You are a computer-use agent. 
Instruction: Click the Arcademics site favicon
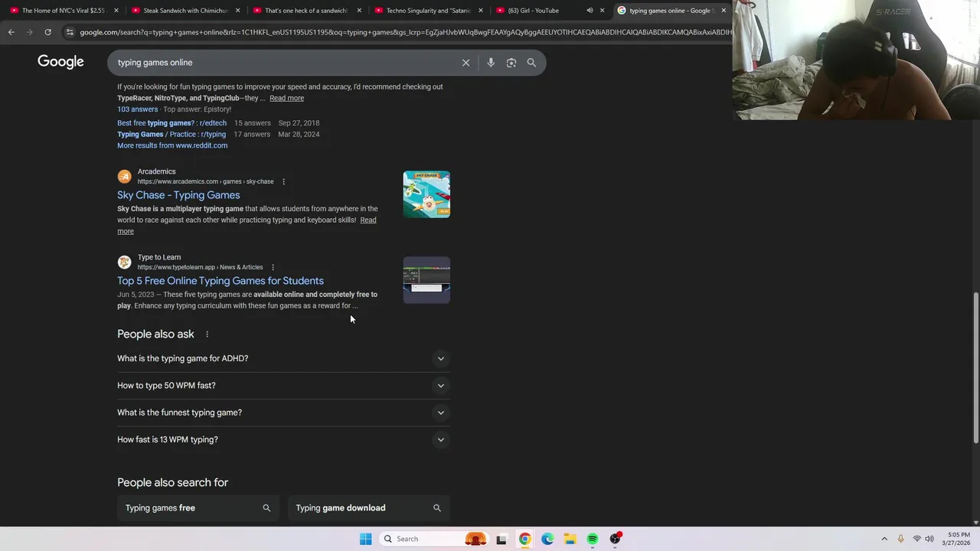[124, 177]
